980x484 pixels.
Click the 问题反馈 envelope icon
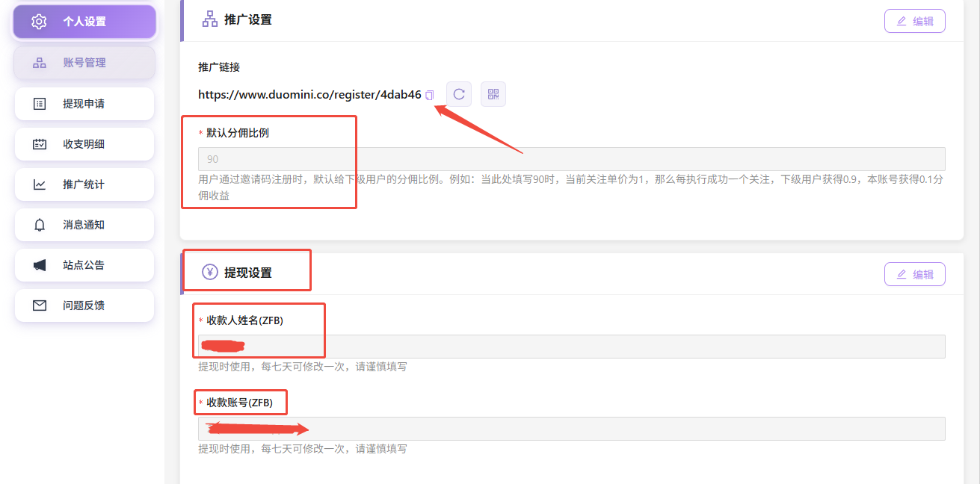[x=40, y=305]
